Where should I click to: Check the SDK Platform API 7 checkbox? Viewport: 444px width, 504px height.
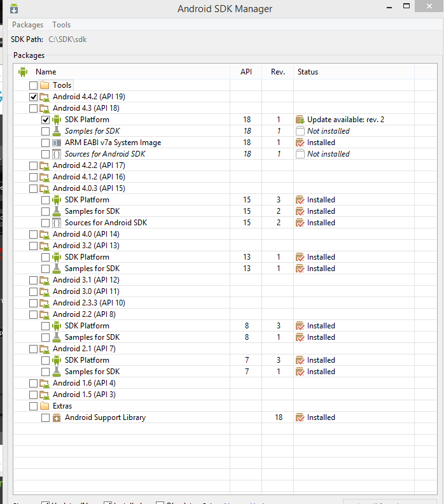pos(45,360)
